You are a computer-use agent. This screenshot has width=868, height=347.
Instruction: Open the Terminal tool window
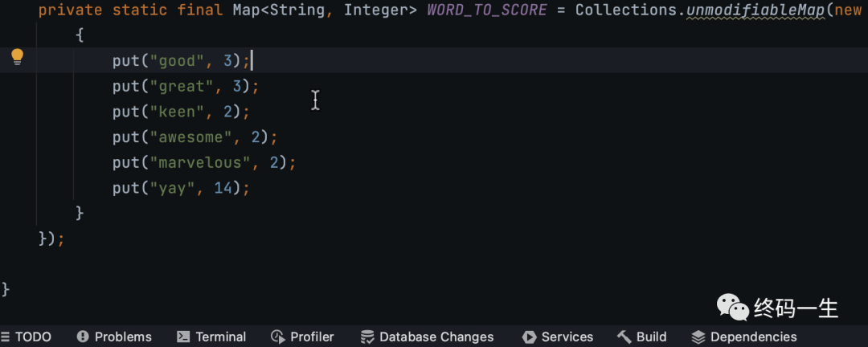click(x=211, y=337)
